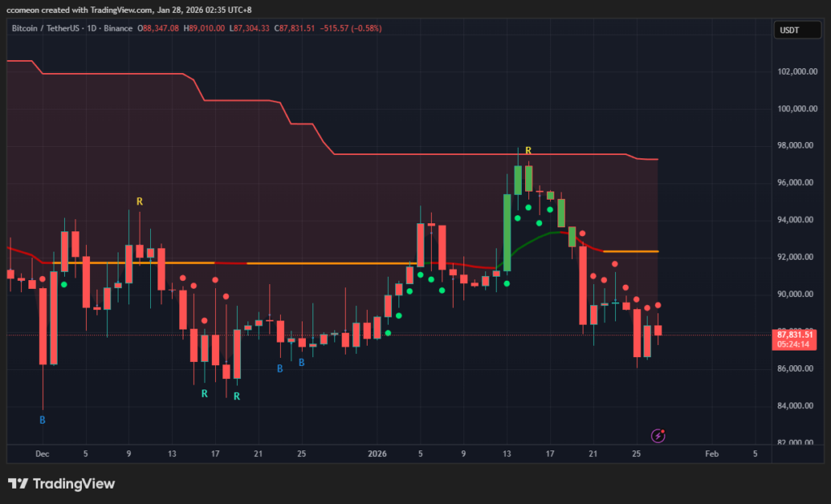The image size is (831, 504).
Task: Select the tall green candle on Jan 13
Action: click(x=507, y=231)
